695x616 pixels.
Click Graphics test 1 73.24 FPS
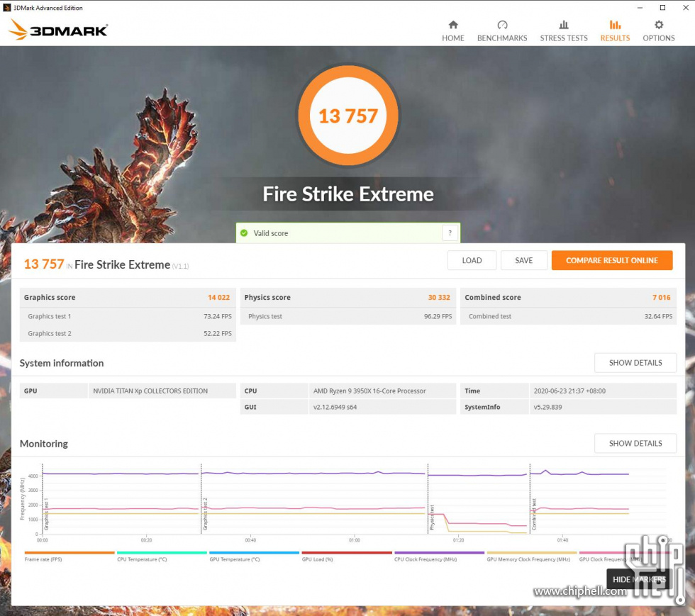click(218, 316)
